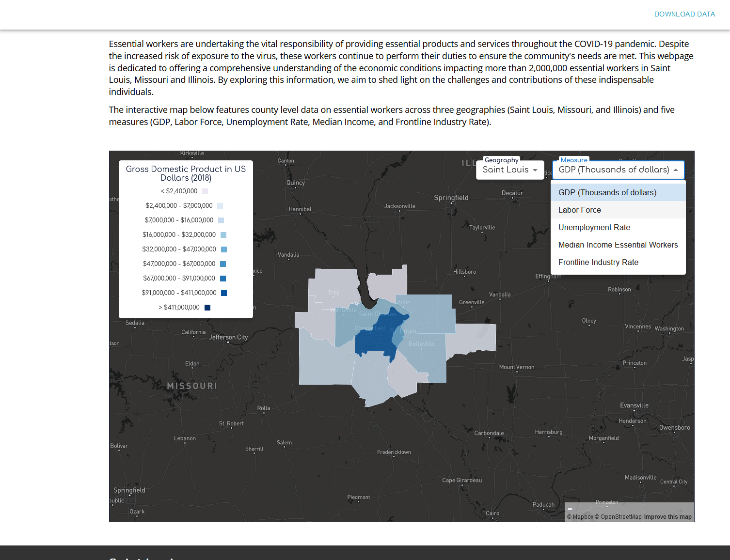Click the $91,000,000 - $411,000,000 legend swatch
Screen dimensions: 730x560
[224, 293]
